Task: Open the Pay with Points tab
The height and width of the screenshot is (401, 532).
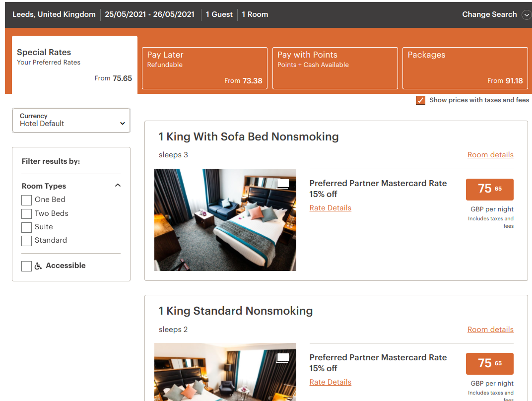Action: 335,68
